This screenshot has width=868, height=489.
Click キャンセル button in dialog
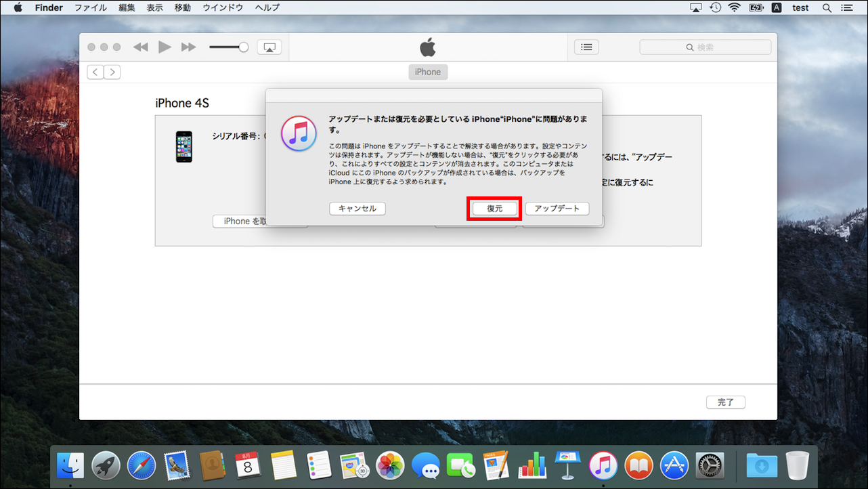tap(357, 209)
